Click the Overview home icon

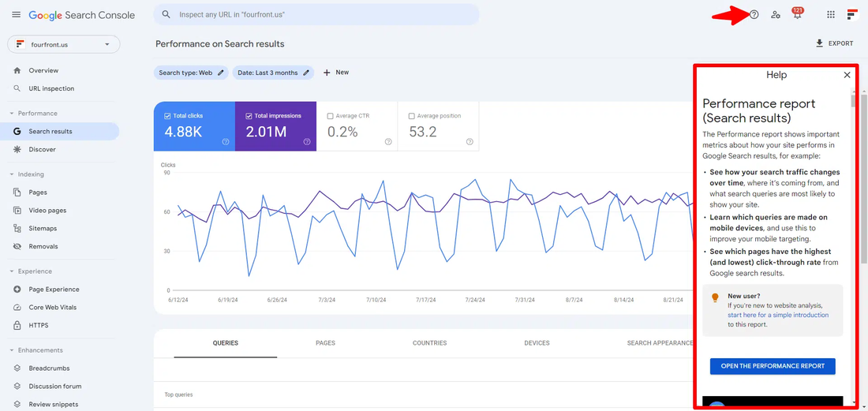point(17,70)
